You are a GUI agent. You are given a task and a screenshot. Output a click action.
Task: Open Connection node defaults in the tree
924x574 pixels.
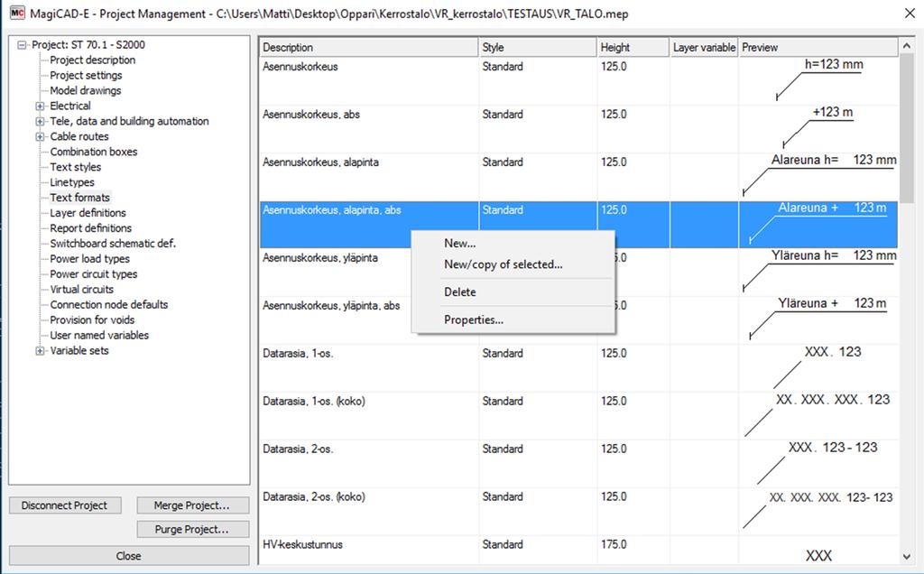(109, 305)
